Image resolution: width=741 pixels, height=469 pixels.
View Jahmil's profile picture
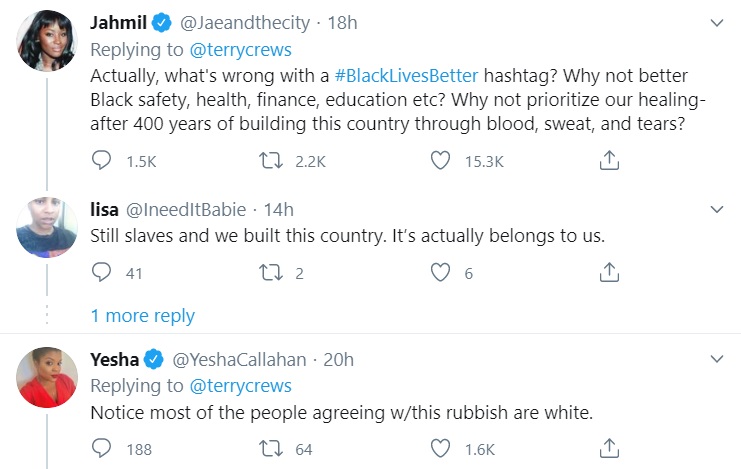tap(47, 41)
